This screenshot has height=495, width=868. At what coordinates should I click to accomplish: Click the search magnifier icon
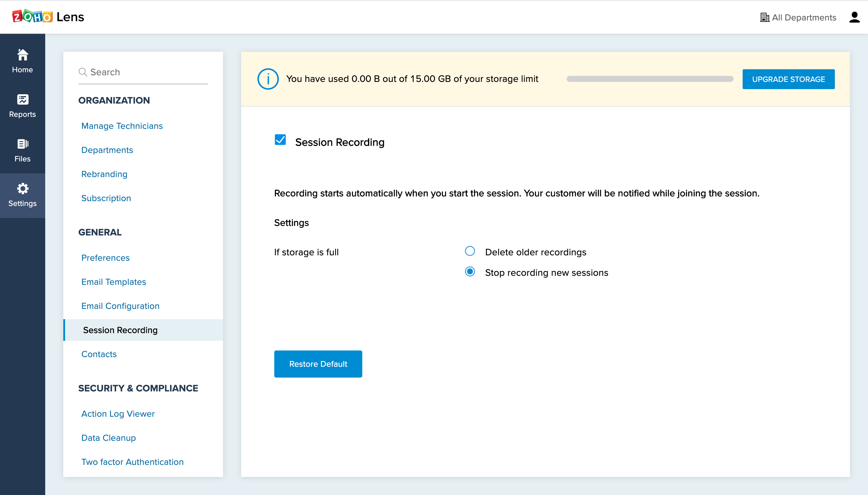pos(83,72)
